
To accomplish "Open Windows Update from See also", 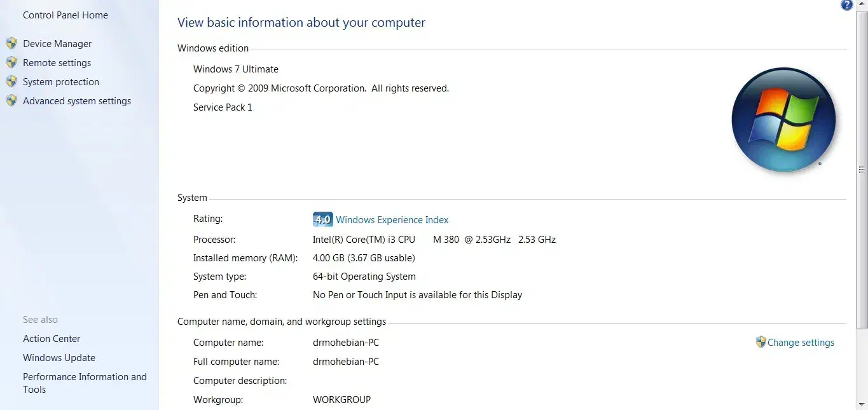I will coord(59,358).
